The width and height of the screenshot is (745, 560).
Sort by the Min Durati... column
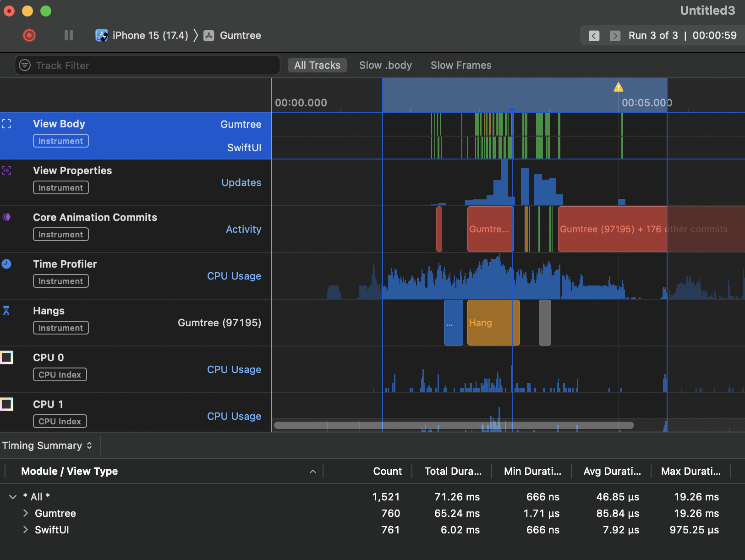click(x=532, y=471)
